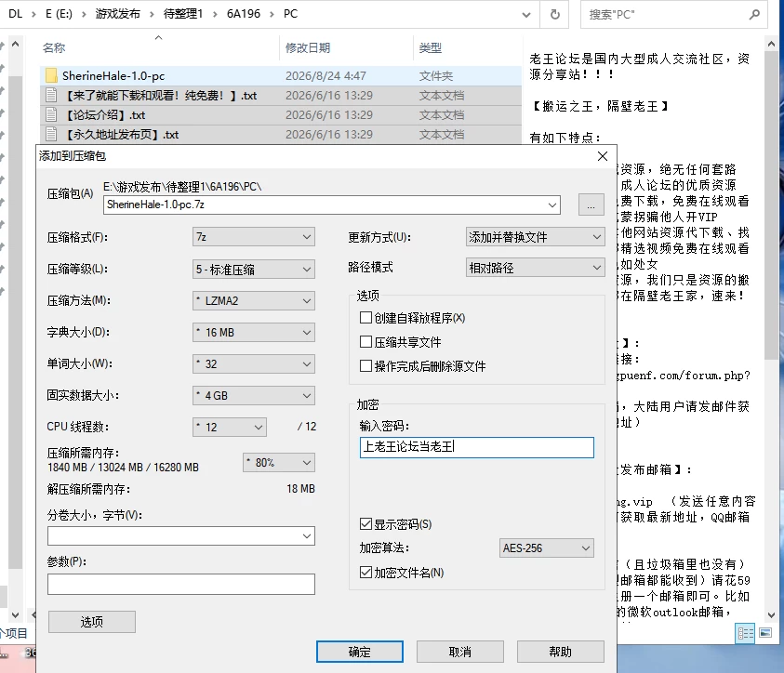The width and height of the screenshot is (784, 673).
Task: Uncheck the 显示密码 checkbox
Action: click(x=366, y=523)
